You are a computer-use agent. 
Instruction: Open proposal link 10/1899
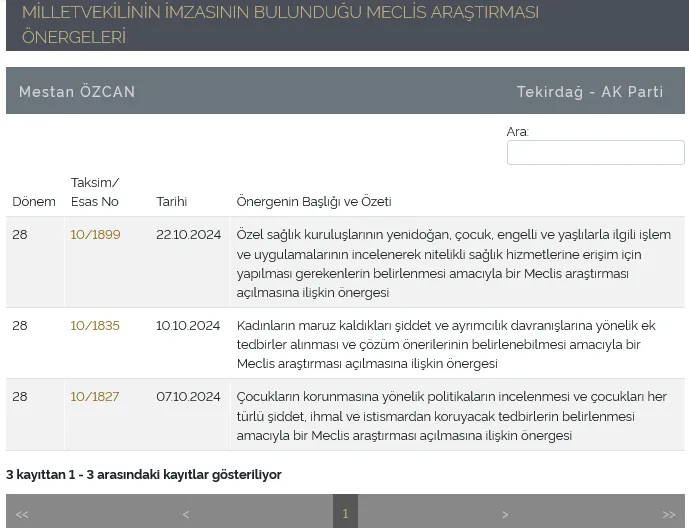[95, 235]
